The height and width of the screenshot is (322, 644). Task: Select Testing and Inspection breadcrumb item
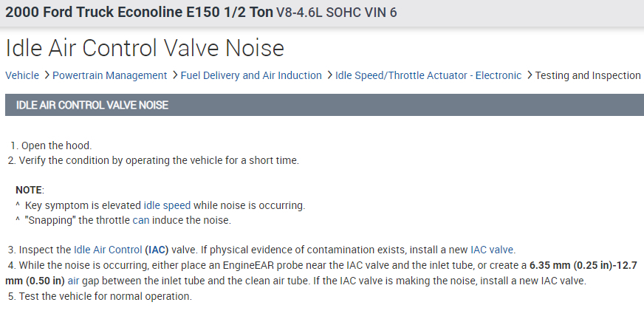click(x=588, y=75)
